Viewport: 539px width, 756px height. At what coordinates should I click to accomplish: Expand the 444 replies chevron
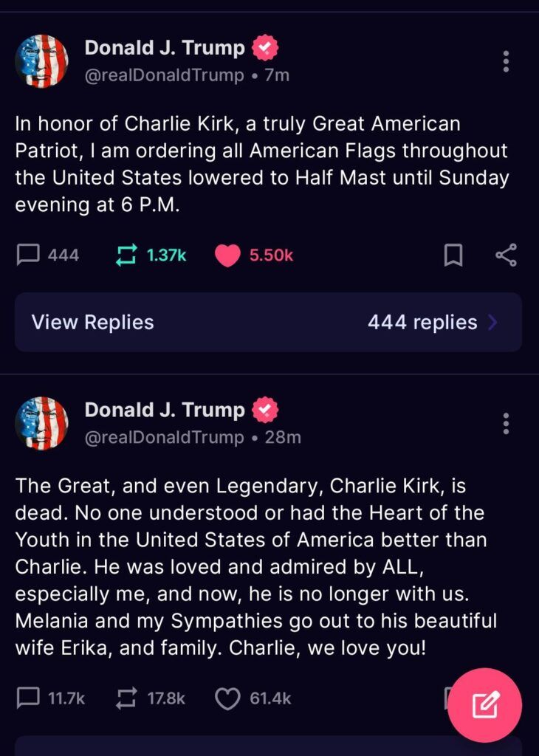(x=492, y=322)
